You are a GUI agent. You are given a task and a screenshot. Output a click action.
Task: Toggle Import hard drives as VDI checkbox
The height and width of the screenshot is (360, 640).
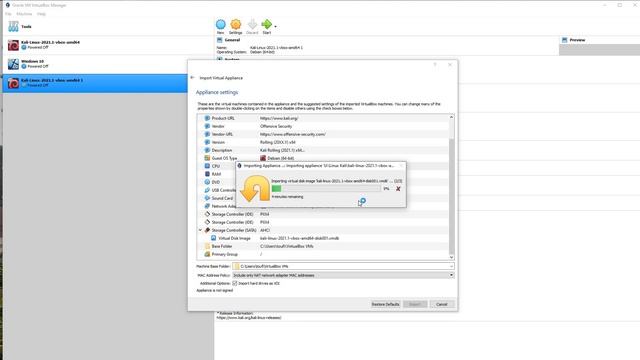coord(235,283)
